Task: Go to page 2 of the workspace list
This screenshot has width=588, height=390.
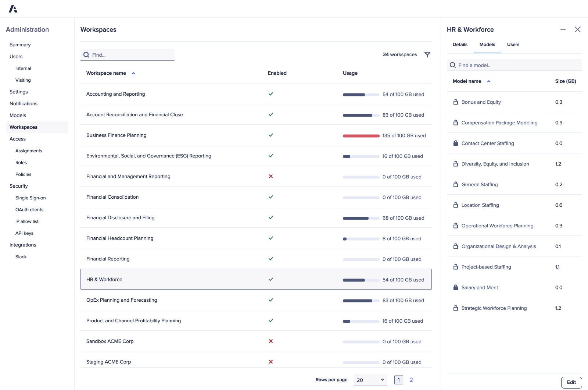Action: 411,379
